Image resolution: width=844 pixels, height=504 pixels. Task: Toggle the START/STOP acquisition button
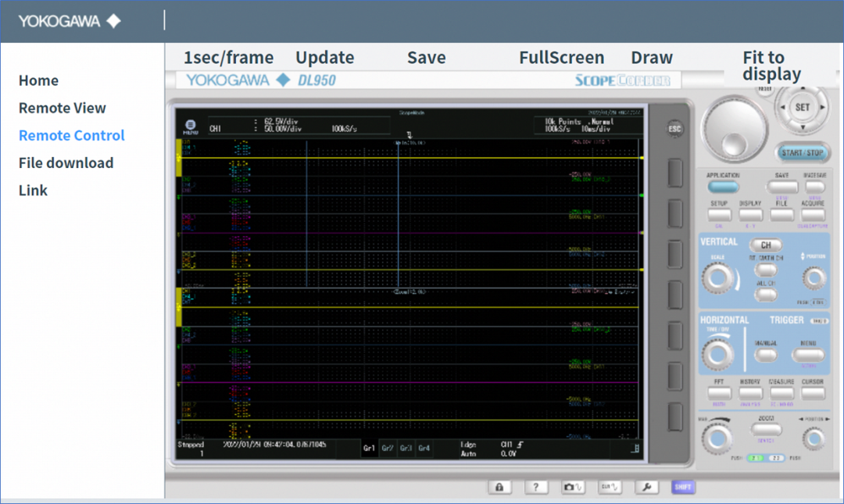(x=803, y=152)
